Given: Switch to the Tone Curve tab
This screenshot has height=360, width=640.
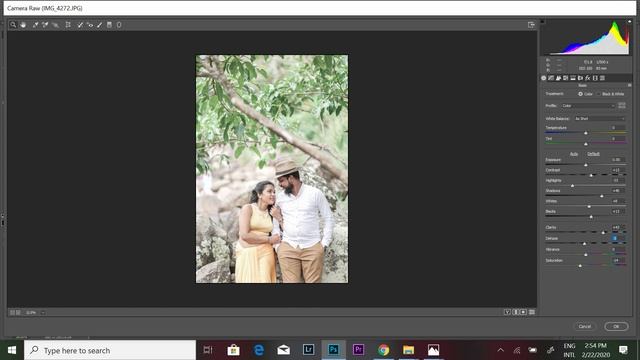Looking at the screenshot, I should (x=551, y=78).
